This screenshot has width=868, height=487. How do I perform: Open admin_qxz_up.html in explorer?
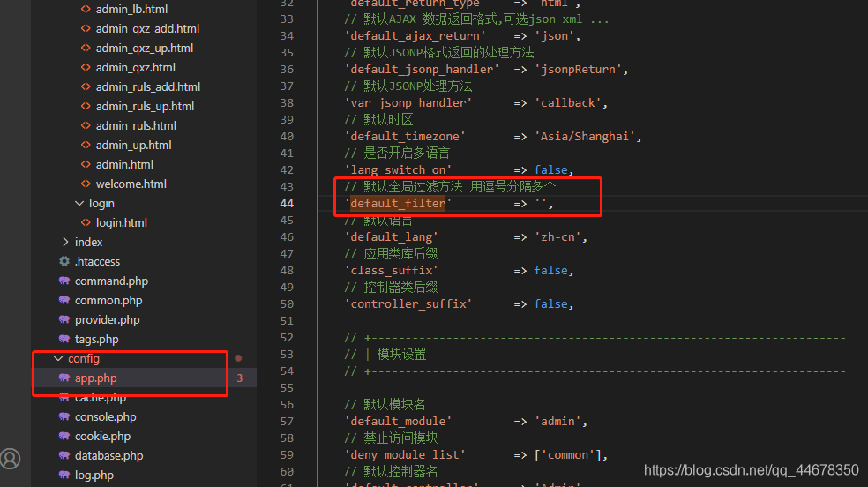pyautogui.click(x=145, y=49)
